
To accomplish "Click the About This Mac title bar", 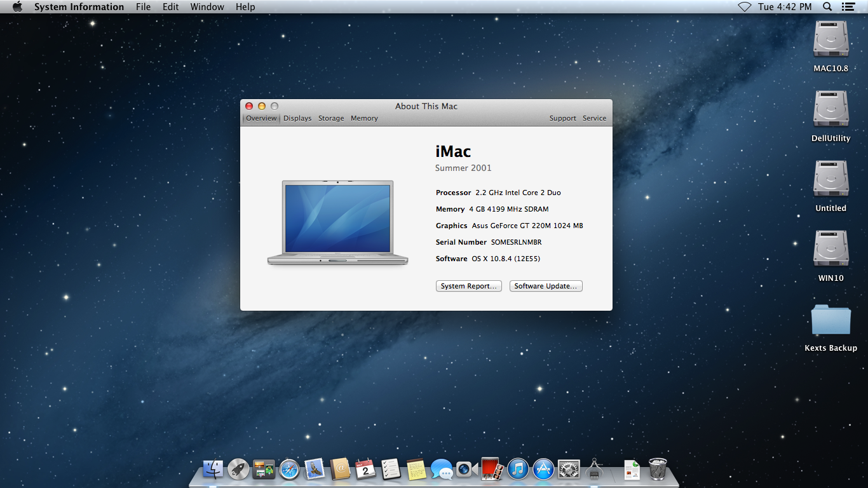I will (426, 106).
